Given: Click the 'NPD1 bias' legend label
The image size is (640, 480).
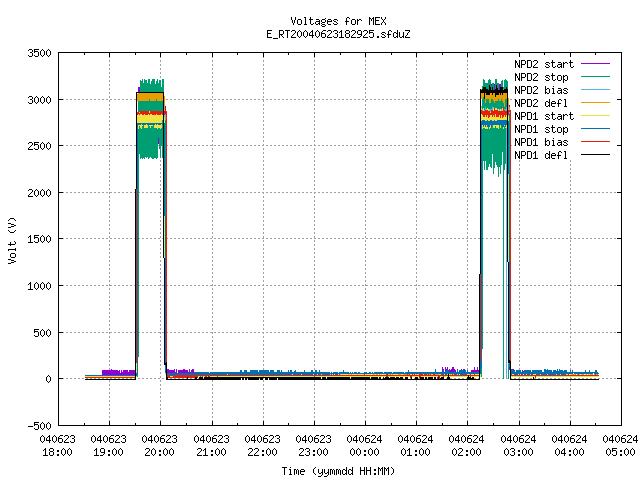Looking at the screenshot, I should coord(541,142).
